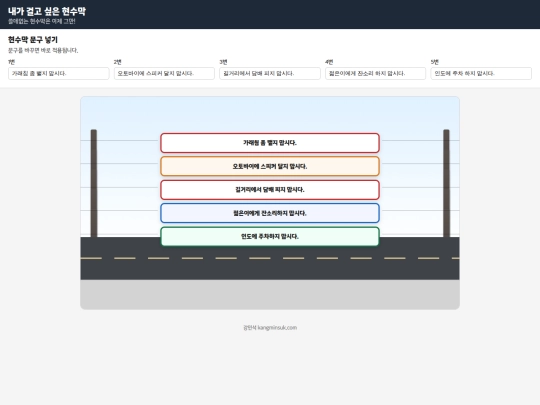The height and width of the screenshot is (405, 540).
Task: Click the '5번' field label
Action: (435, 62)
